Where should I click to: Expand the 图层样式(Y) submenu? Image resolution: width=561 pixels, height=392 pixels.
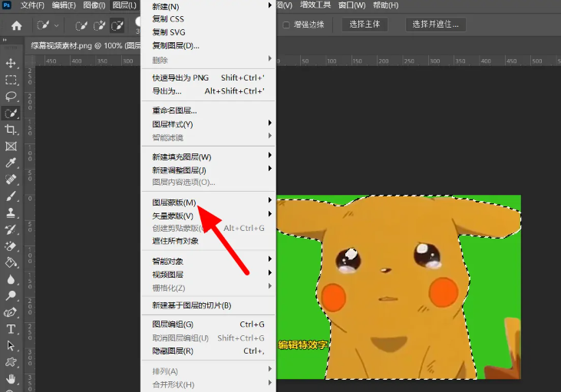[x=172, y=124]
